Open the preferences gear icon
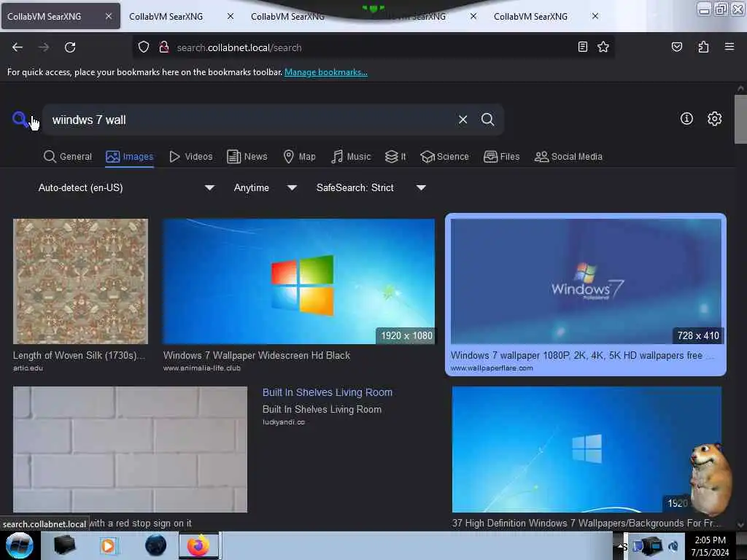 714,119
